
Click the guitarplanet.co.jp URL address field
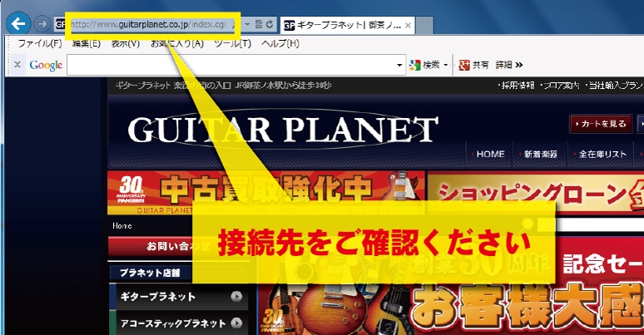pos(149,25)
